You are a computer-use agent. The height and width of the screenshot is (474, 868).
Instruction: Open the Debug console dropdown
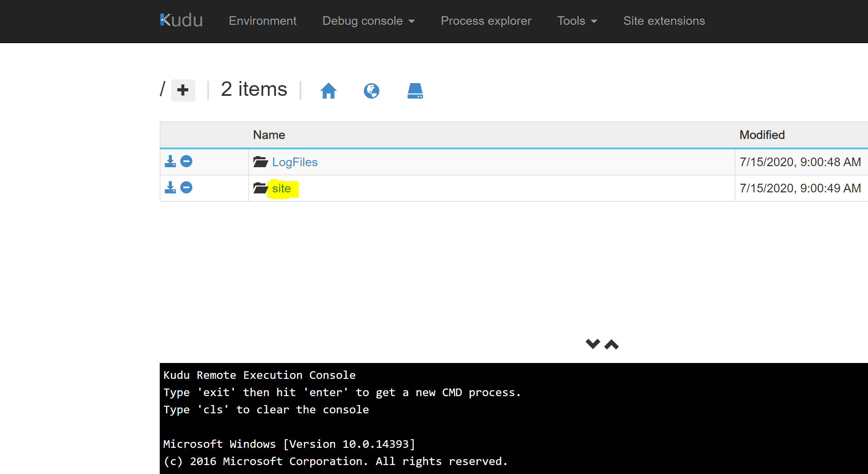pyautogui.click(x=368, y=21)
